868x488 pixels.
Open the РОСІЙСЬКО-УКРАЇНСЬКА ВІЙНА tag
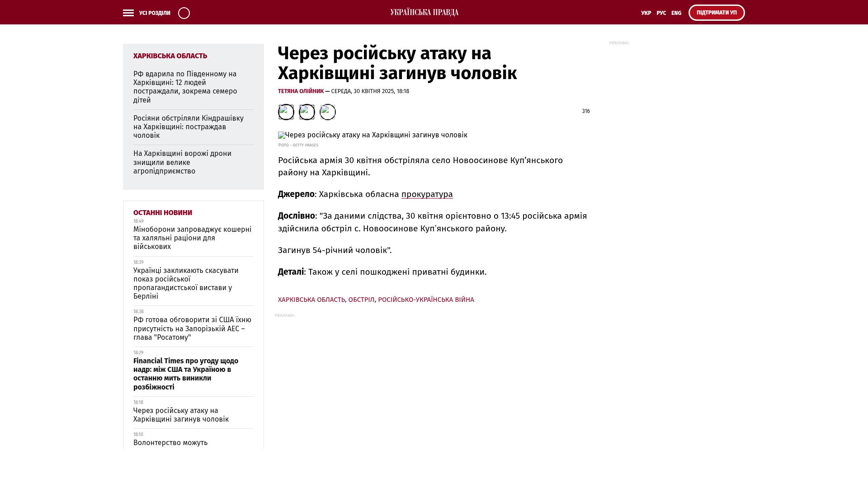point(426,300)
